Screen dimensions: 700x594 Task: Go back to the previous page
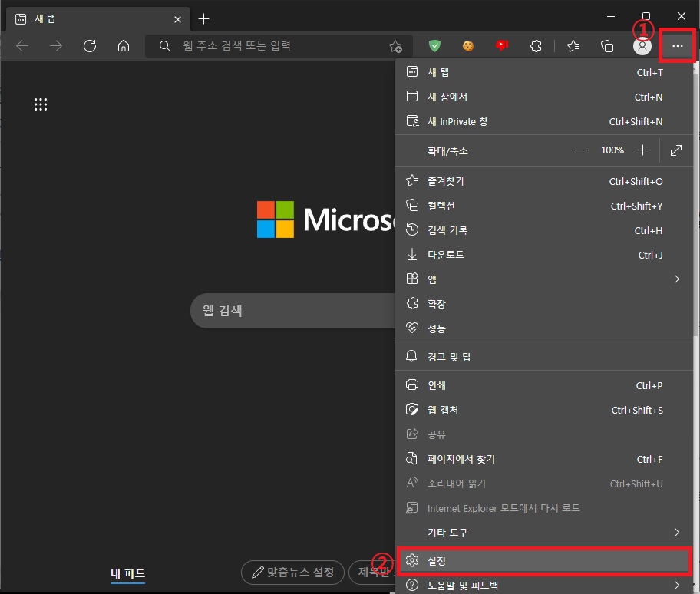(x=21, y=45)
